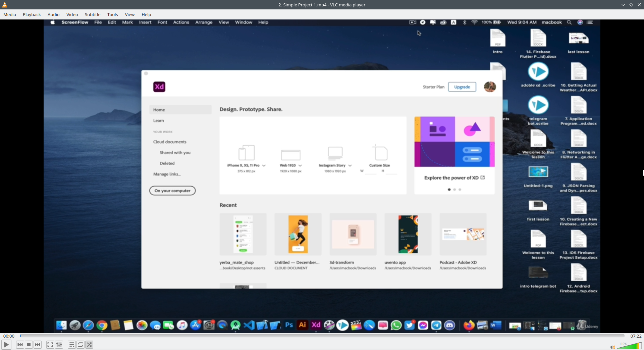
Task: Toggle VLC random shuffle playback
Action: coord(89,345)
